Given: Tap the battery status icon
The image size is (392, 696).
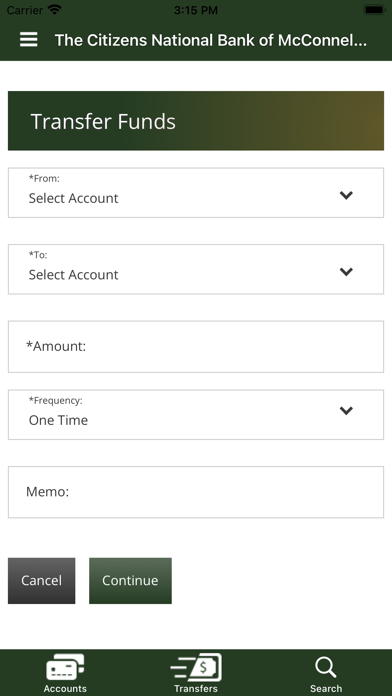Looking at the screenshot, I should pyautogui.click(x=374, y=10).
